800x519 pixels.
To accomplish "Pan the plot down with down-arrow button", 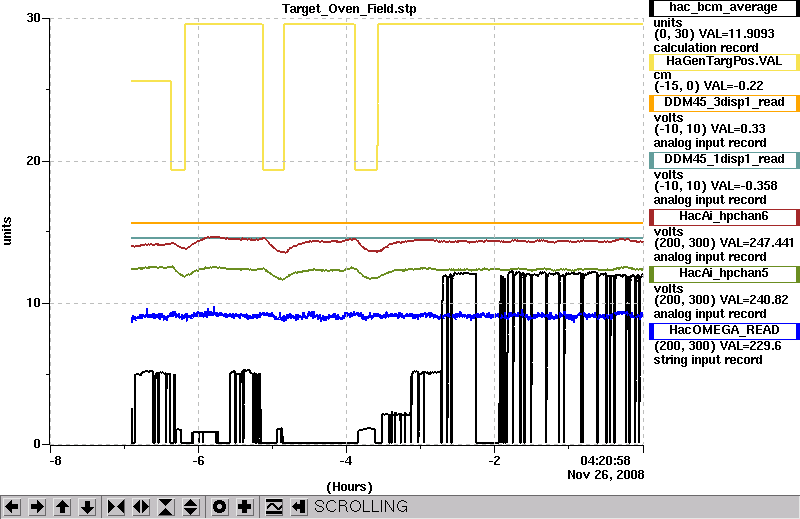I will point(87,507).
